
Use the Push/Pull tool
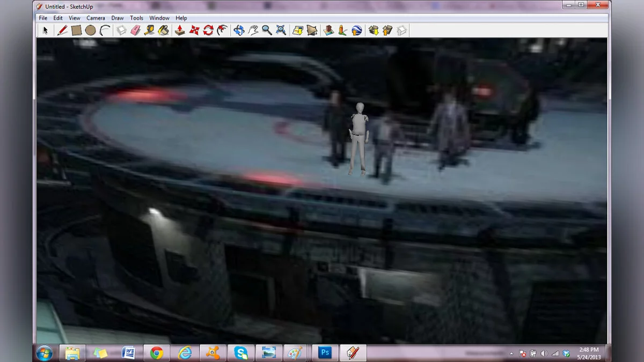pyautogui.click(x=180, y=31)
